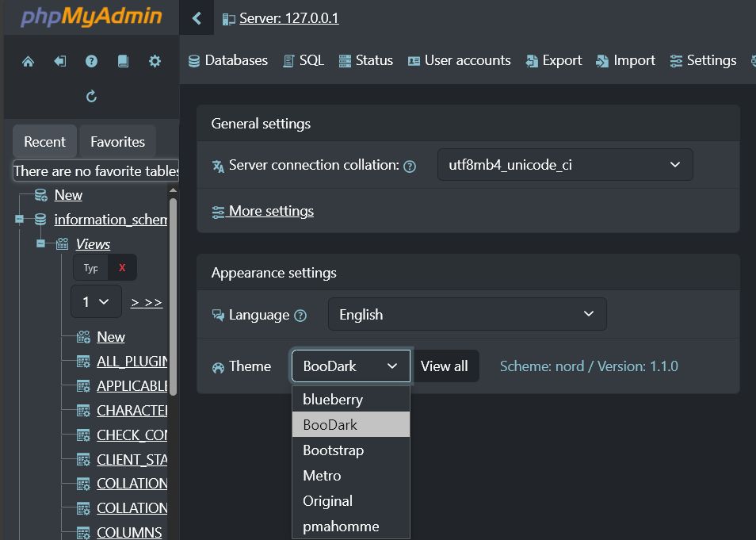The width and height of the screenshot is (756, 540).
Task: Click the new database icon
Action: [41, 195]
